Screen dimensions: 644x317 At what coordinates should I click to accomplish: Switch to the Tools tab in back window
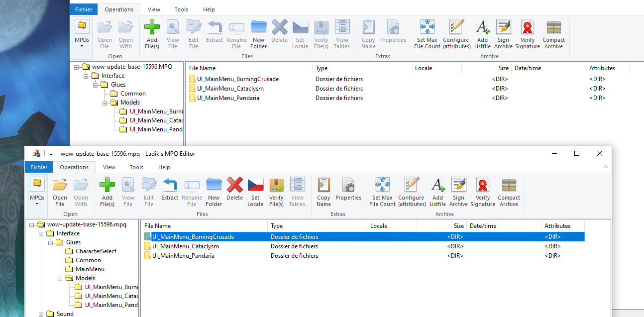coord(181,9)
